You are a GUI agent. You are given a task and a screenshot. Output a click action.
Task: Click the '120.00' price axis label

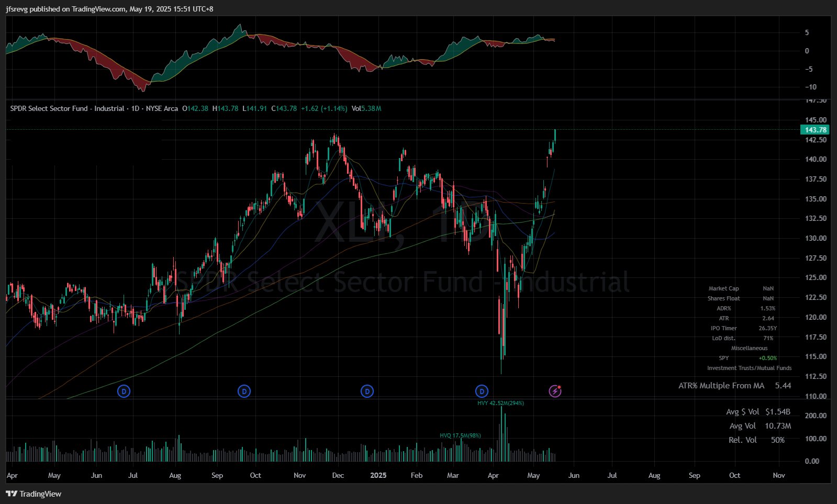(816, 317)
